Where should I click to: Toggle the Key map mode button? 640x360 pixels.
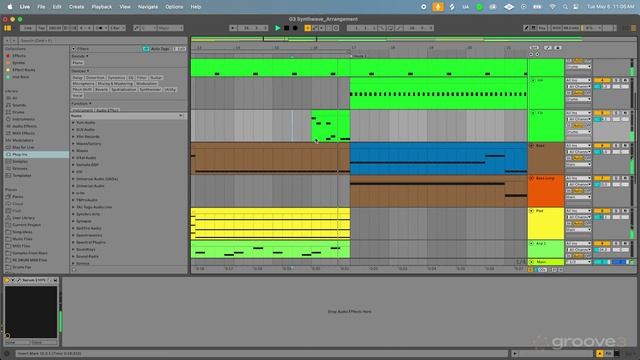coord(542,28)
